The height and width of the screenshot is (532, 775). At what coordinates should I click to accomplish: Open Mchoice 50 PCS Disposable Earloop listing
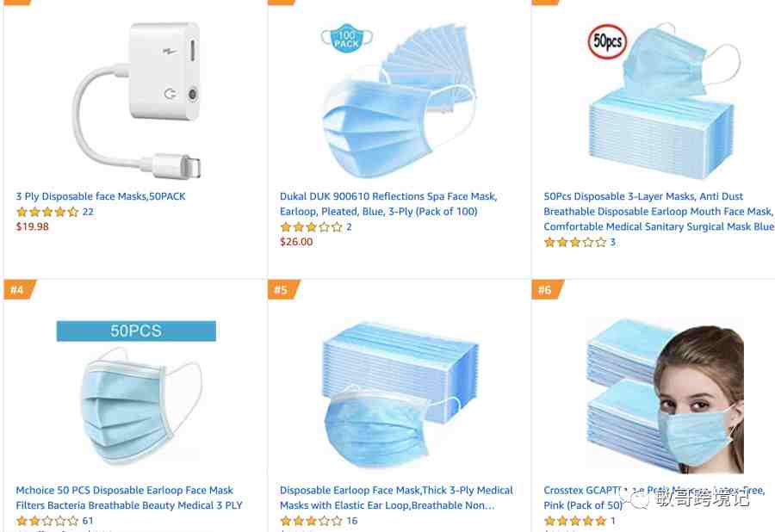point(129,498)
